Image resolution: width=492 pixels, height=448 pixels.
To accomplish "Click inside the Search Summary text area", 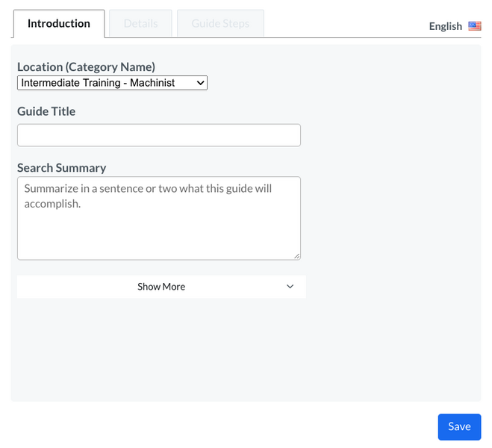I will click(158, 231).
